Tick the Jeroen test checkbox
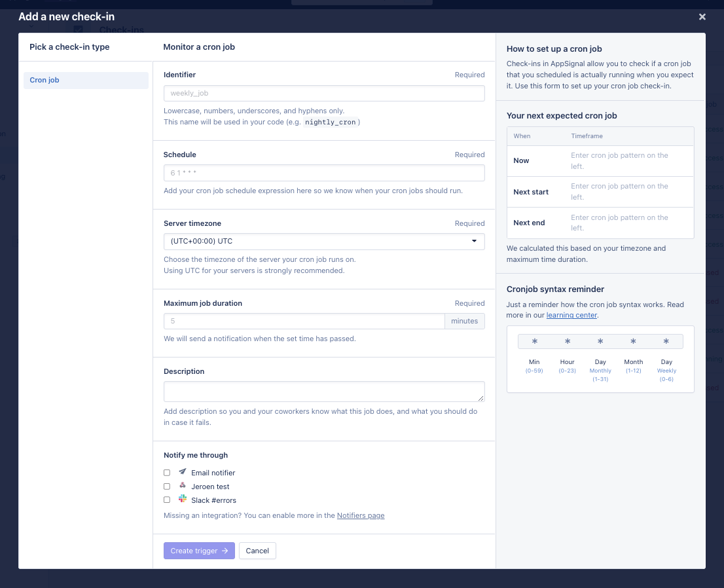The width and height of the screenshot is (724, 588). pyautogui.click(x=167, y=487)
